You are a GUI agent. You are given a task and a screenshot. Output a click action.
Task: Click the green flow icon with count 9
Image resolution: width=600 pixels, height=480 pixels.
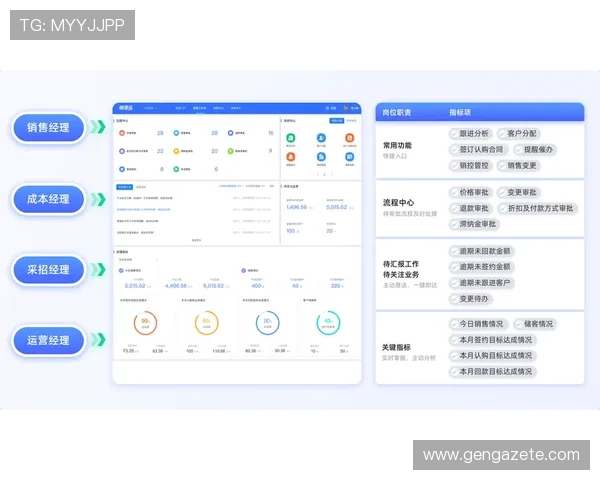pyautogui.click(x=230, y=151)
